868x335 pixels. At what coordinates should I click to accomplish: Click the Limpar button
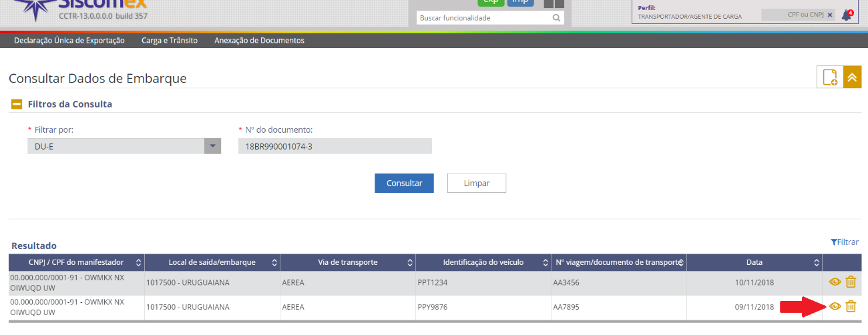(476, 184)
